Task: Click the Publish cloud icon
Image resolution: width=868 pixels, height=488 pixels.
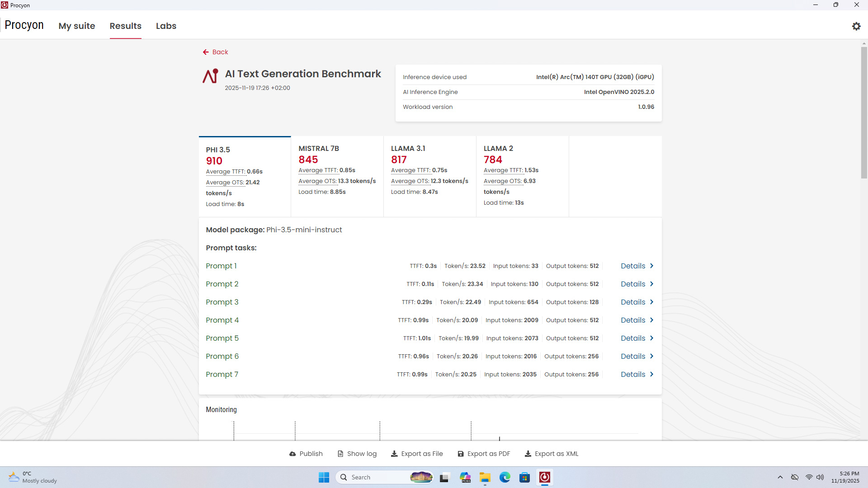Action: 292,454
